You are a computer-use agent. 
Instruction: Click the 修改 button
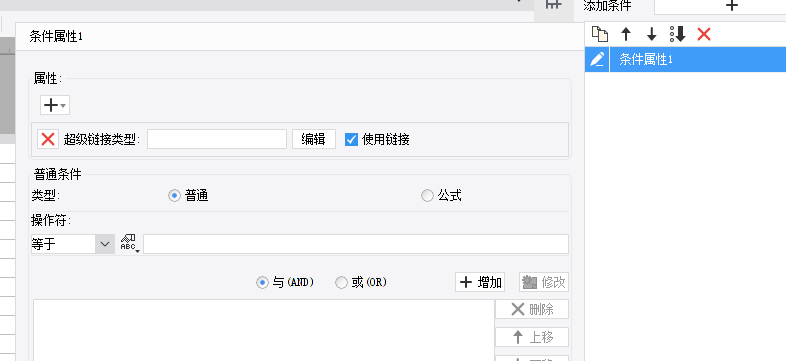tap(544, 282)
